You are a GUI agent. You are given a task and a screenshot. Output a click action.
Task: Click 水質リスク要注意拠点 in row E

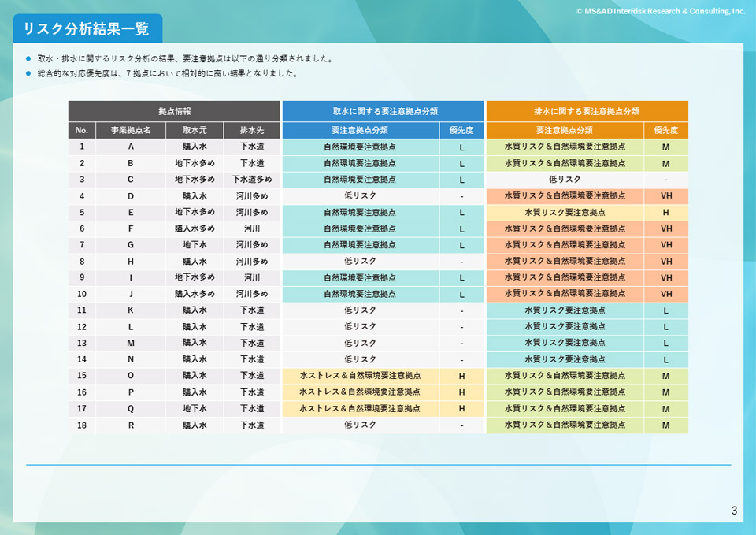(x=565, y=212)
